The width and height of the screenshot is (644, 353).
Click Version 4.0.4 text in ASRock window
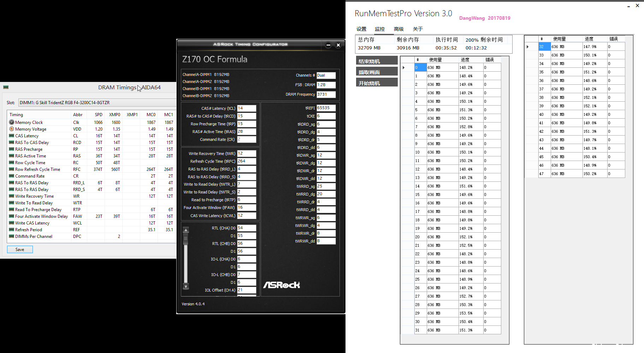click(193, 304)
